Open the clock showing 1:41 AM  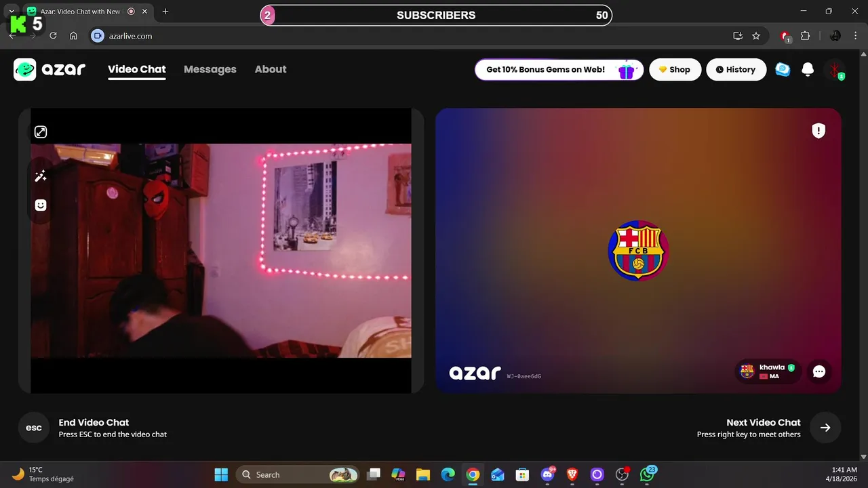point(842,474)
